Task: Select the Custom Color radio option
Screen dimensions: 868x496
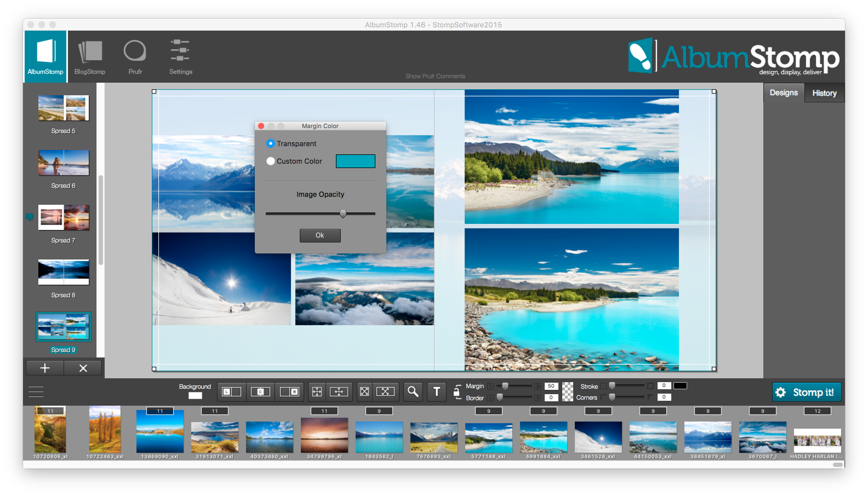Action: coord(270,161)
